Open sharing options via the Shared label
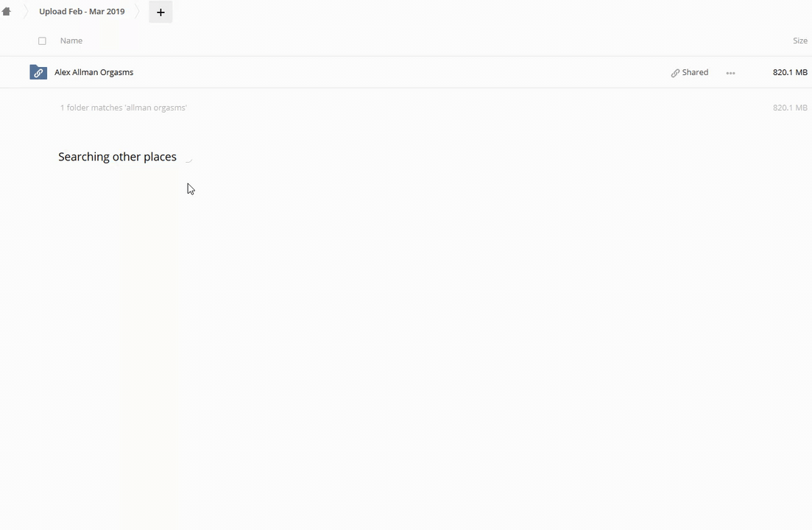The height and width of the screenshot is (530, 812). [x=695, y=72]
